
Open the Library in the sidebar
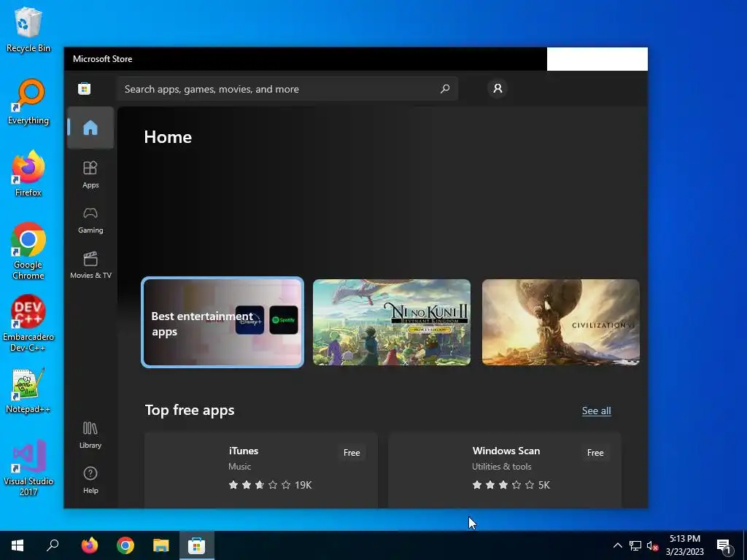[x=90, y=435]
